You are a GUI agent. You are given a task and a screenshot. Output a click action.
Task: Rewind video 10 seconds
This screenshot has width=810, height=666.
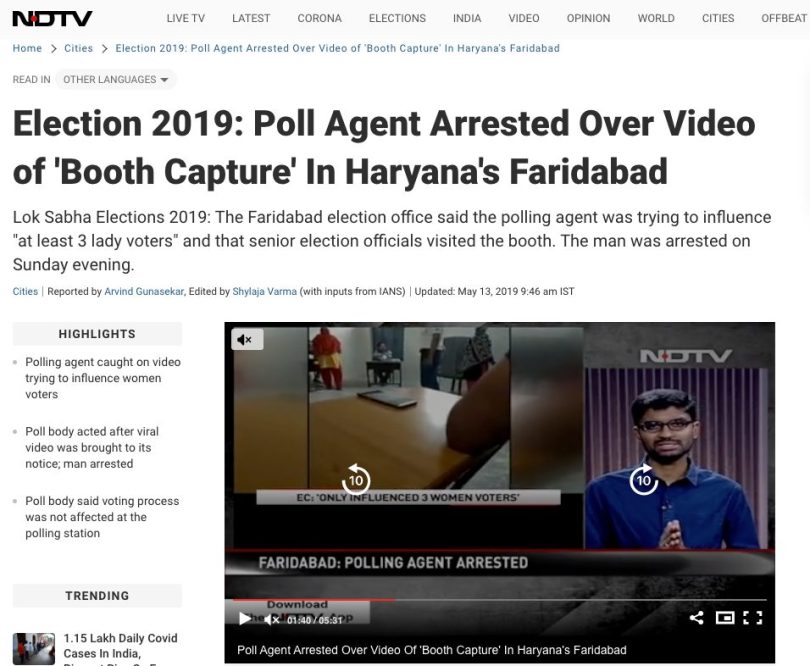point(356,480)
